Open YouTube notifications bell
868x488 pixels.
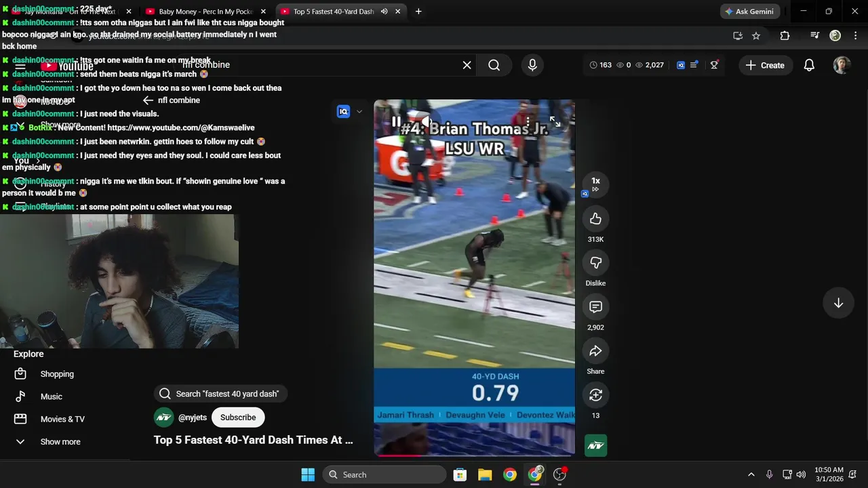(809, 65)
